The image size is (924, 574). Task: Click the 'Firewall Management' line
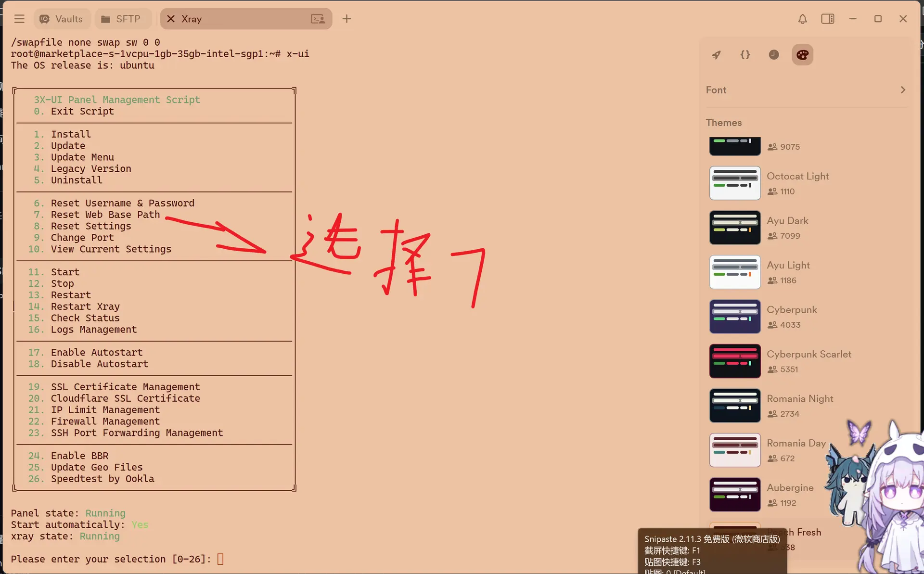click(x=94, y=421)
